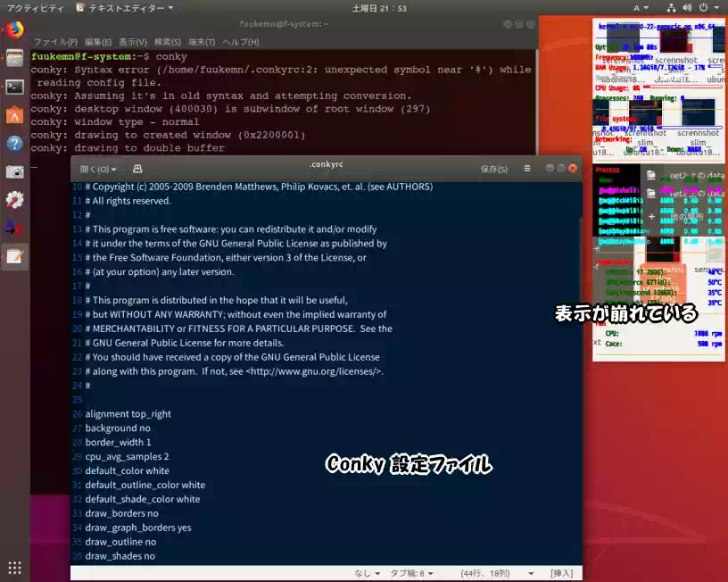Click line 35 'draw_outline no'

(x=120, y=542)
